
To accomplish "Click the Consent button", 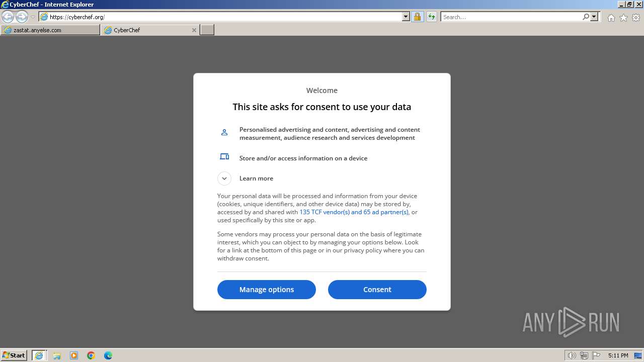I will click(377, 290).
